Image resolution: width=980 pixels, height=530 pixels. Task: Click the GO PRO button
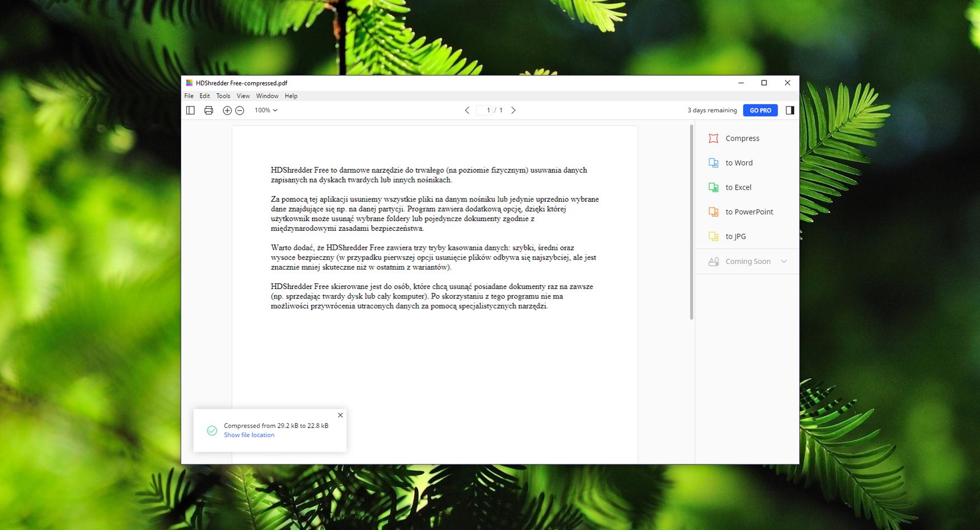760,110
